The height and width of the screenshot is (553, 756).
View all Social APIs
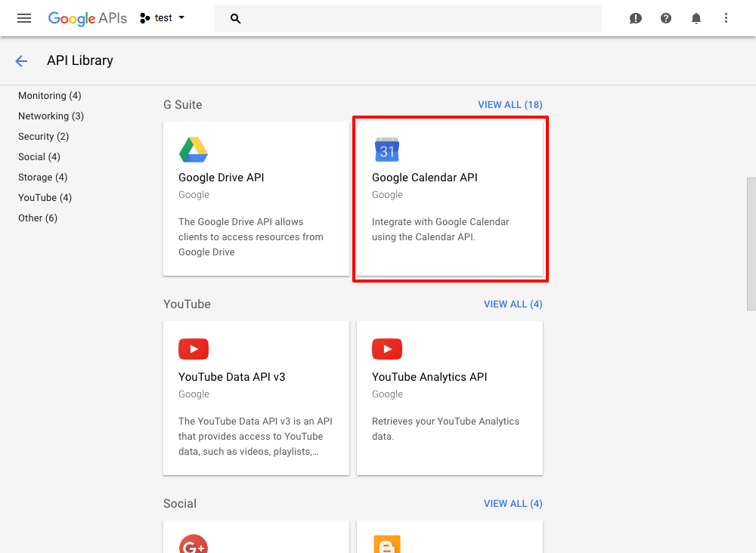coord(513,504)
